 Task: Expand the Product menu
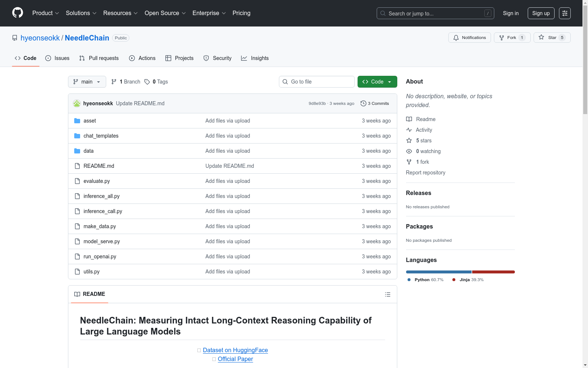point(46,13)
